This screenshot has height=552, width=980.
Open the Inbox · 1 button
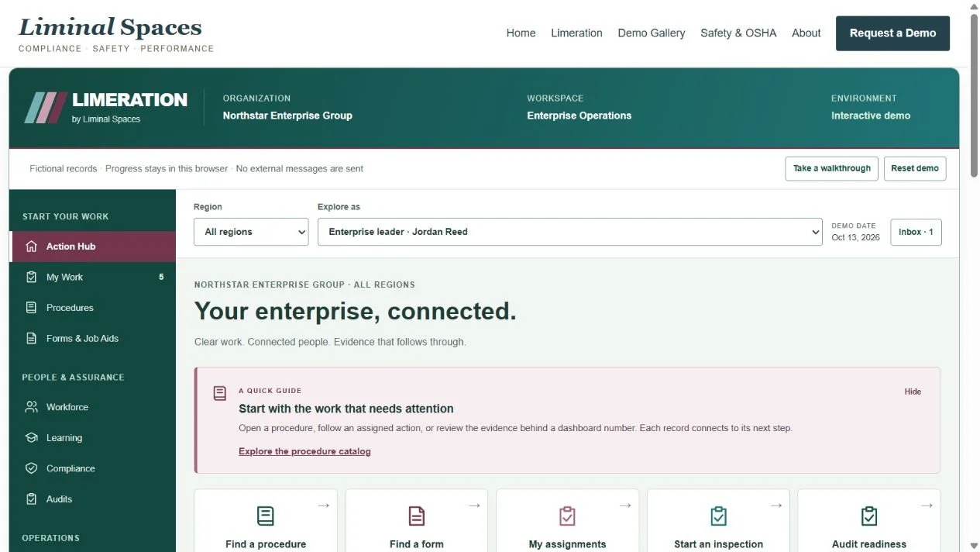(x=916, y=232)
